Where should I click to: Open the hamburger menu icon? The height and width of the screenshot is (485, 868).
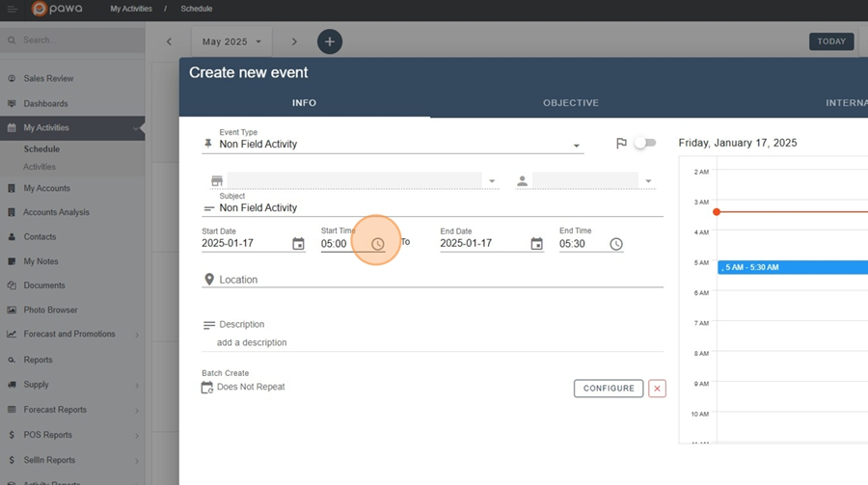(12, 9)
